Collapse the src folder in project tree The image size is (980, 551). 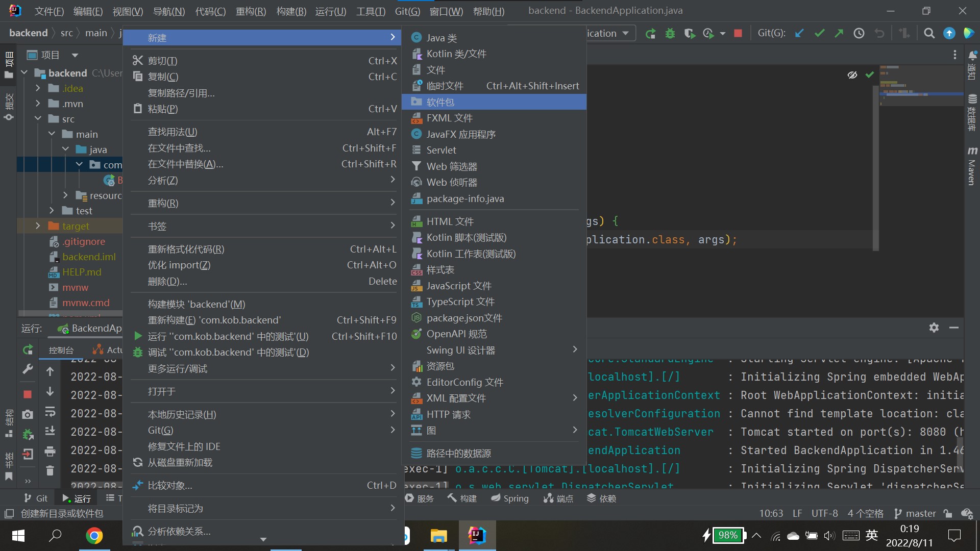pyautogui.click(x=38, y=119)
